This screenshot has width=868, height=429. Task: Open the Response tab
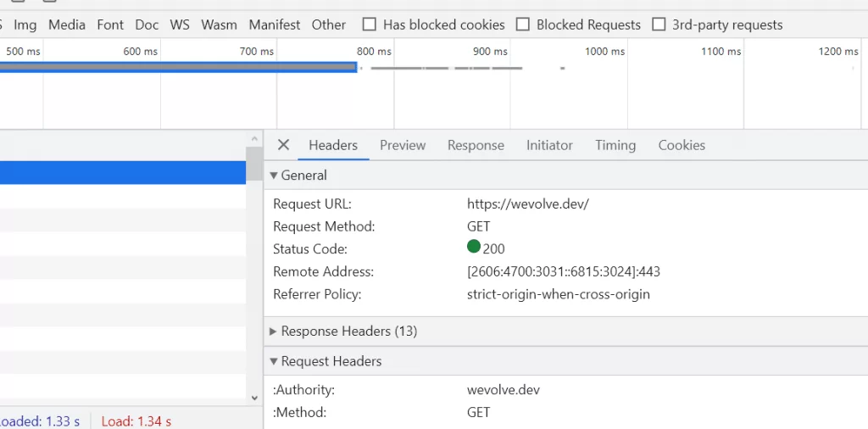pos(476,145)
